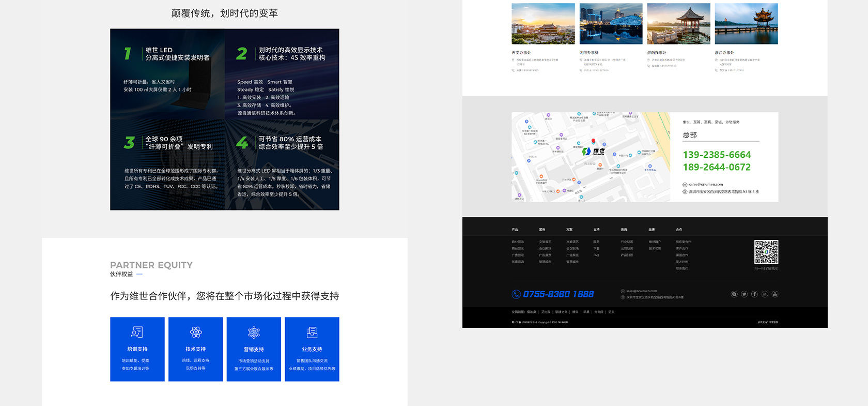The height and width of the screenshot is (406, 868).
Task: Click the email icon in dark footer
Action: [x=623, y=291]
